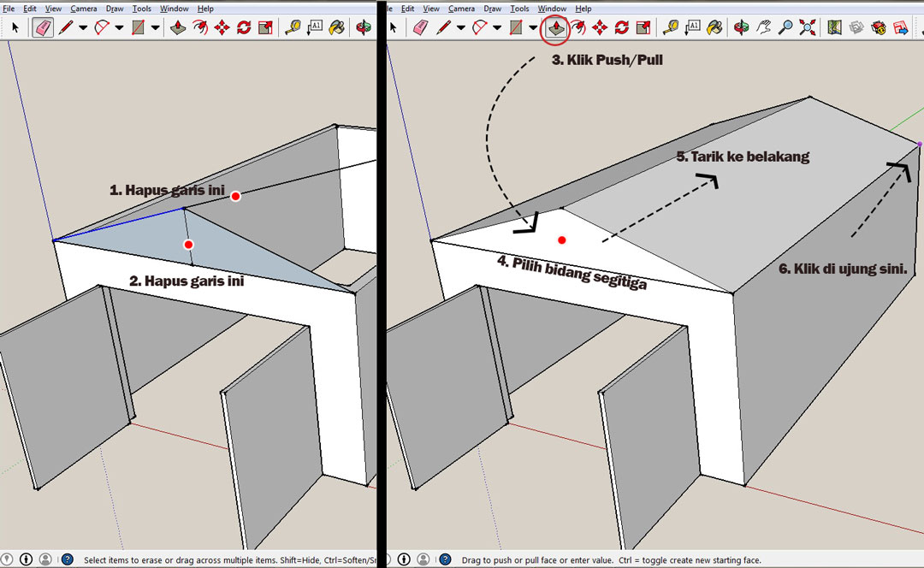This screenshot has height=568, width=924.
Task: Select the Scale tool in left window
Action: click(x=266, y=27)
